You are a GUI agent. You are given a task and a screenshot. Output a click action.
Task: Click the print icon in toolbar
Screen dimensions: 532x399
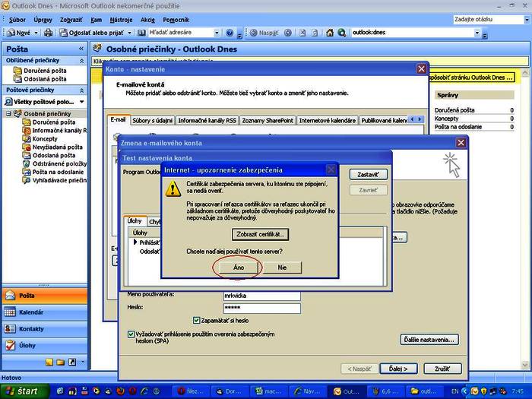pyautogui.click(x=48, y=33)
